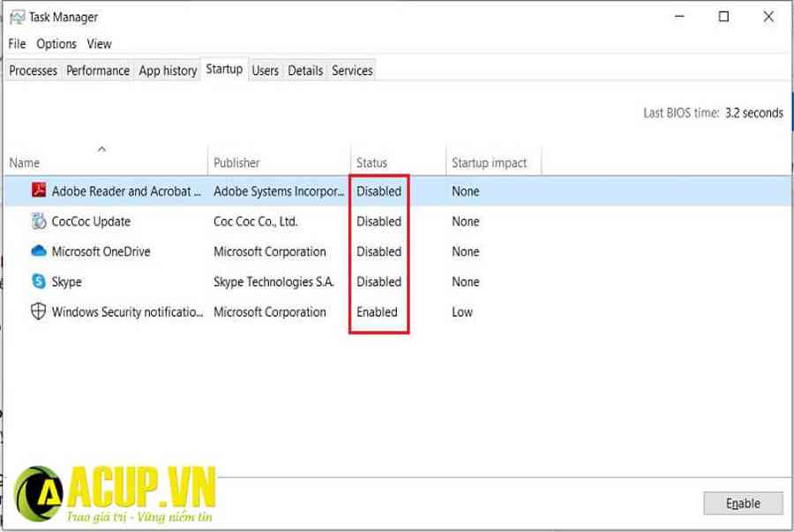Screen dimensions: 794x532
Task: Close the Task Manager window
Action: point(768,17)
